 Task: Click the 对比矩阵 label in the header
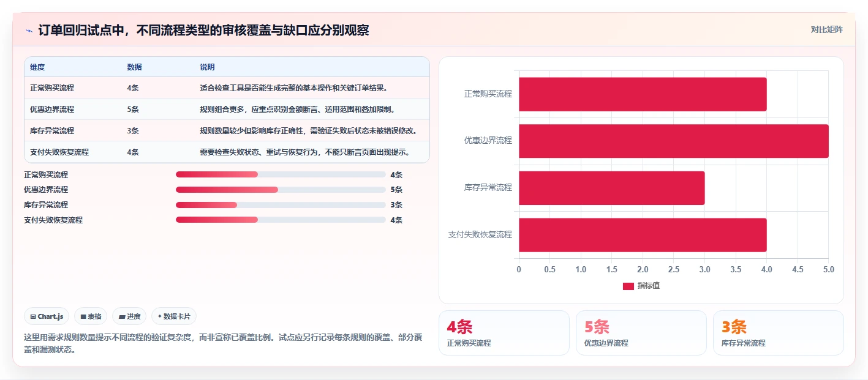point(826,29)
